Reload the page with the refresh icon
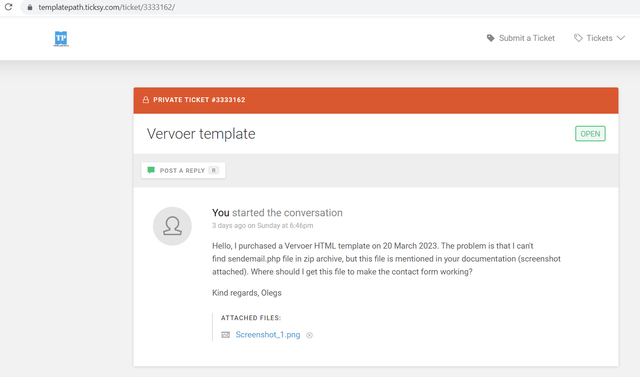This screenshot has width=640, height=377. (x=8, y=7)
